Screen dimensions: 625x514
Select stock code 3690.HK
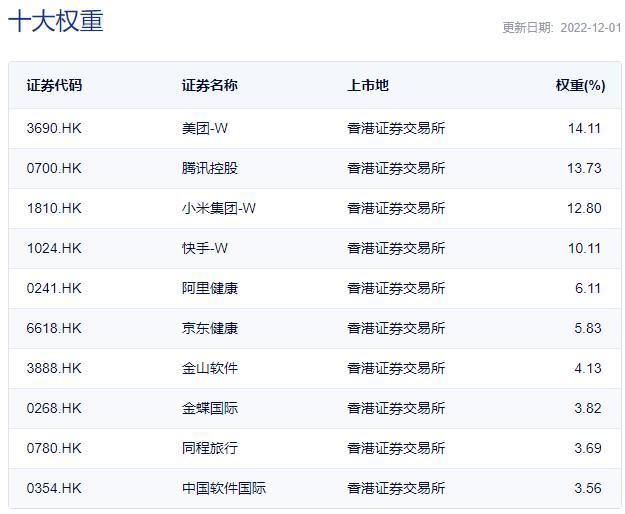pos(54,128)
